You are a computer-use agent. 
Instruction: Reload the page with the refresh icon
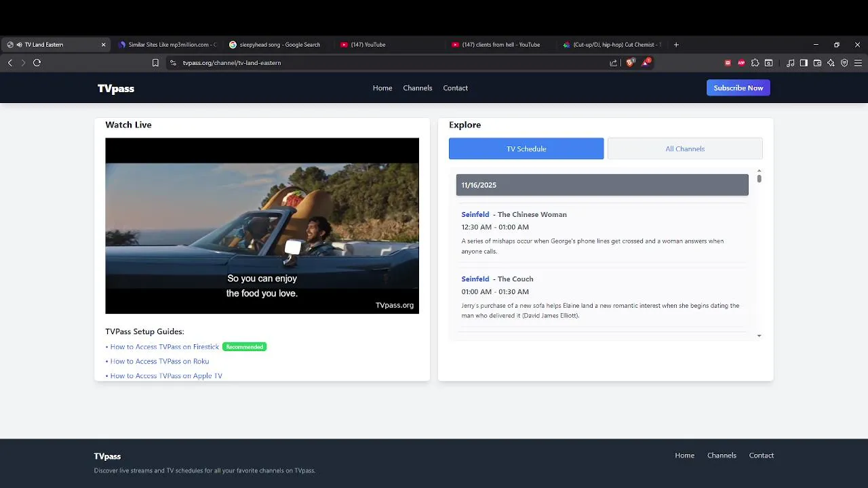37,62
